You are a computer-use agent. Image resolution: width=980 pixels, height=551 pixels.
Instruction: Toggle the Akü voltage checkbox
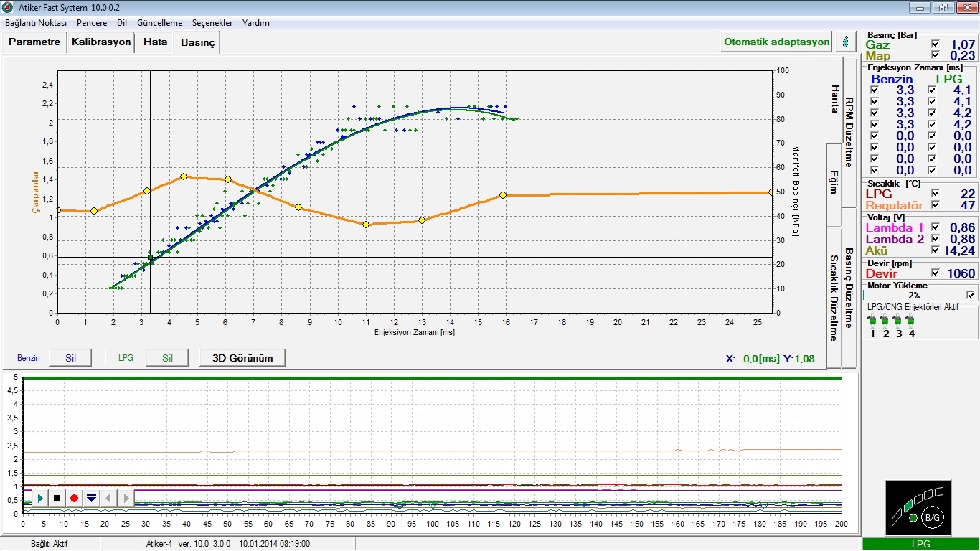tap(935, 250)
